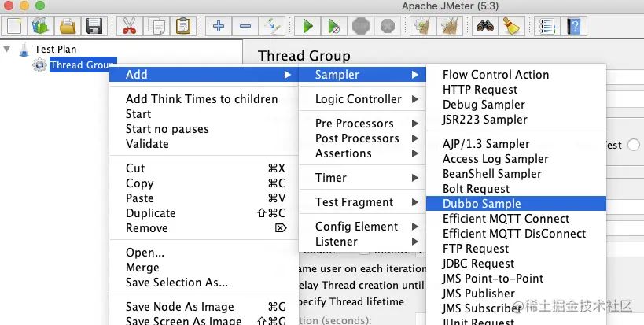Save the test plan with floppy icon
The height and width of the screenshot is (325, 644).
point(94,26)
